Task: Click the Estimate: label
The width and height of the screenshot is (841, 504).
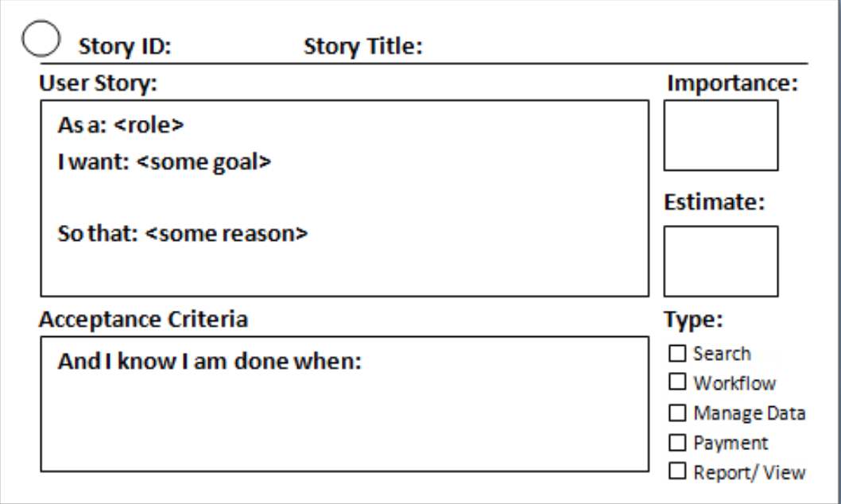Action: (715, 202)
